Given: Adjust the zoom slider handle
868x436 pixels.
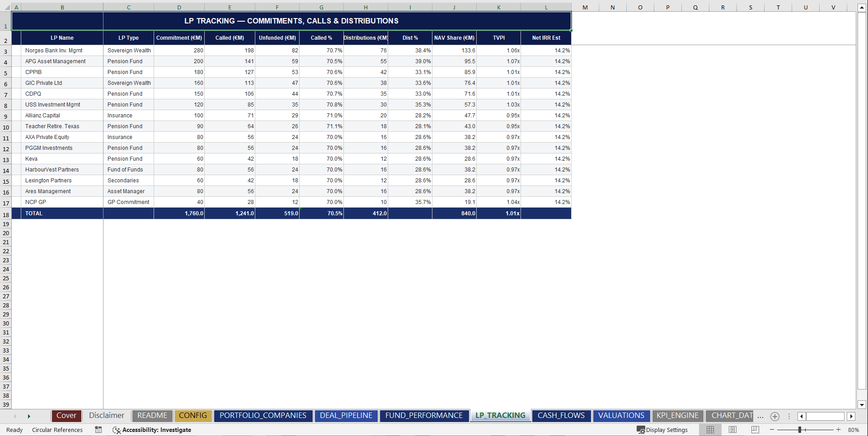Looking at the screenshot, I should [800, 430].
